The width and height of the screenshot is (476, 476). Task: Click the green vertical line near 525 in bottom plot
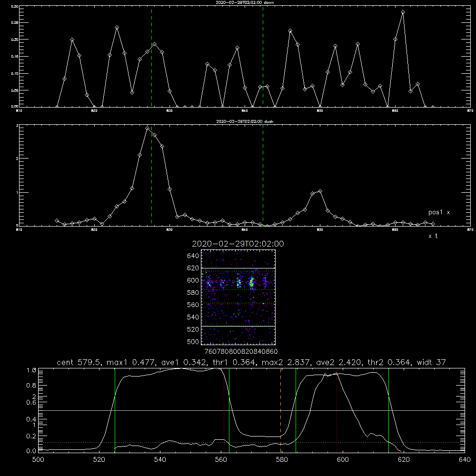[x=115, y=410]
